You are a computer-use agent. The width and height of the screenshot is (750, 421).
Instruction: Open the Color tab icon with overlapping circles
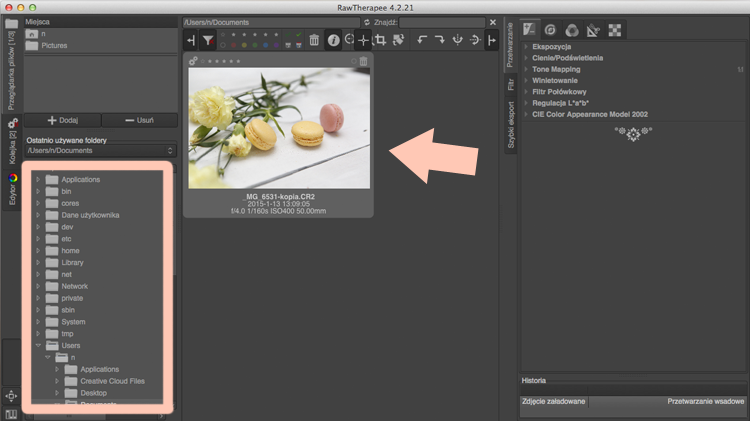(x=572, y=30)
